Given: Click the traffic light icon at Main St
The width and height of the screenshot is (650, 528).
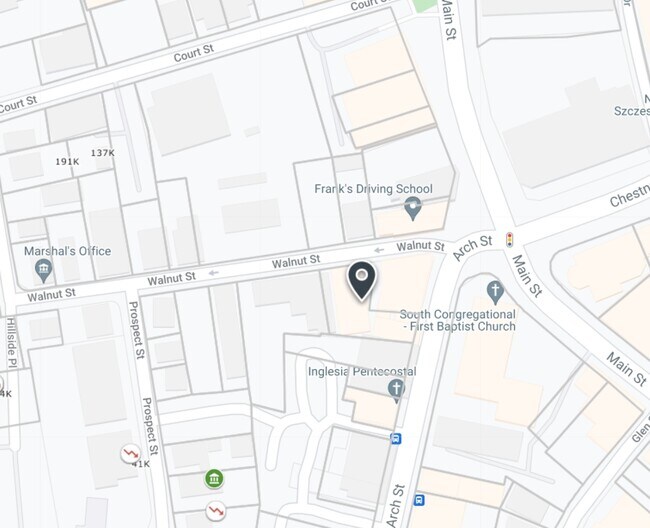Looking at the screenshot, I should [509, 240].
